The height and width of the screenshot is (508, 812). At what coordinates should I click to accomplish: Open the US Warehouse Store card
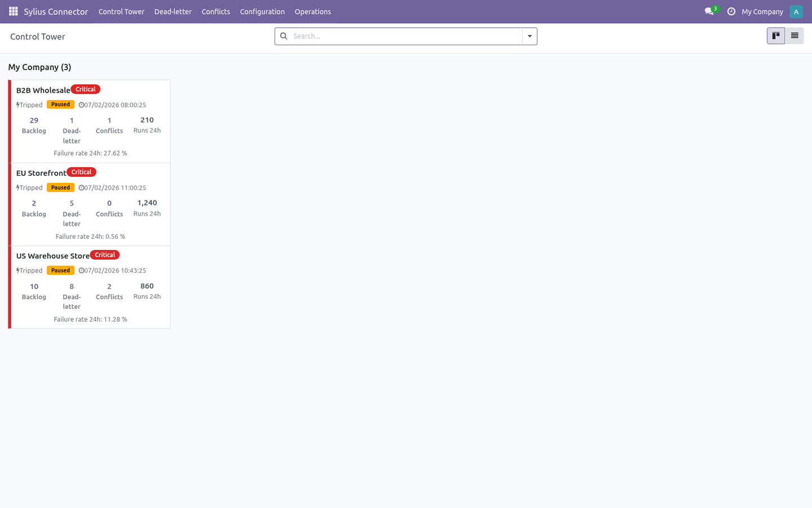90,287
